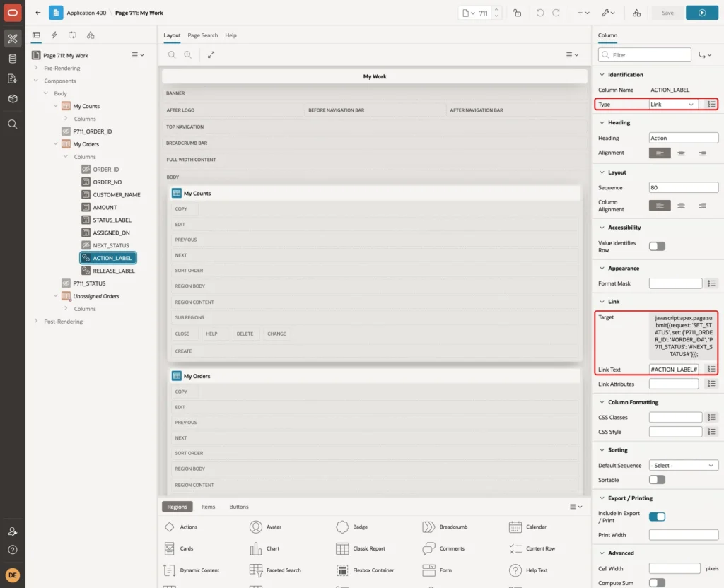Expand layout to full screen
The width and height of the screenshot is (724, 588).
coord(211,54)
